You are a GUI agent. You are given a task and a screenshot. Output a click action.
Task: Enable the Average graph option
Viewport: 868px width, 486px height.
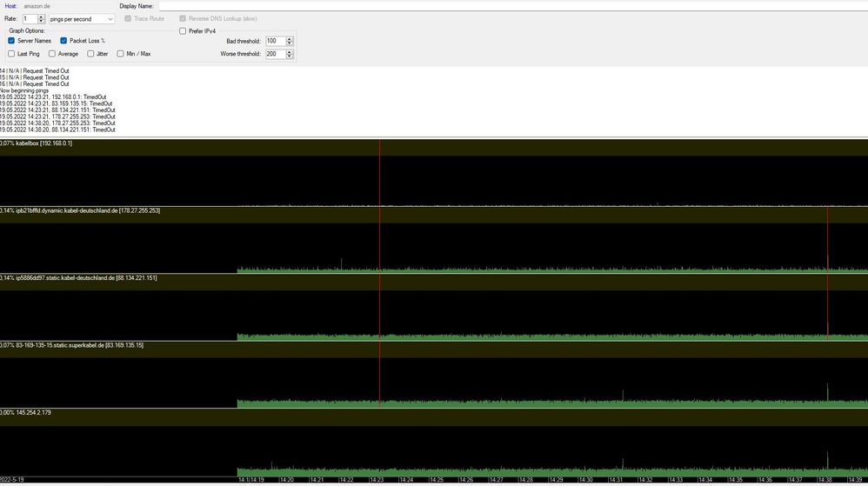click(x=52, y=54)
